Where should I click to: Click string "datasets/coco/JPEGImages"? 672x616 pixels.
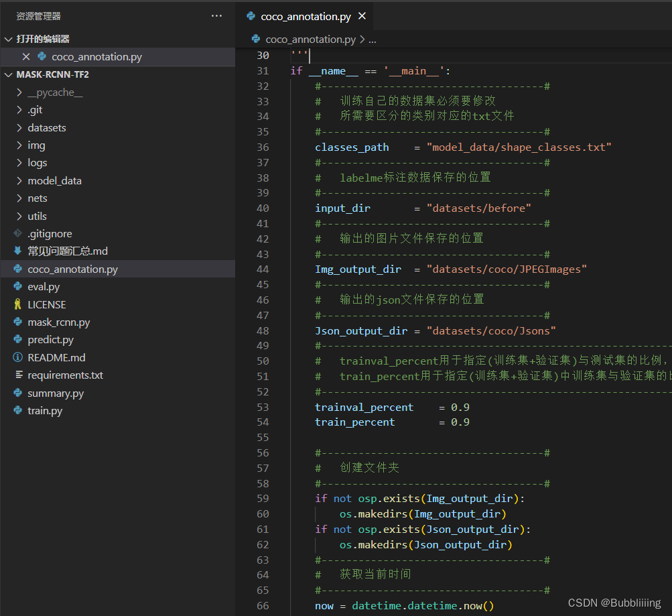click(x=507, y=269)
